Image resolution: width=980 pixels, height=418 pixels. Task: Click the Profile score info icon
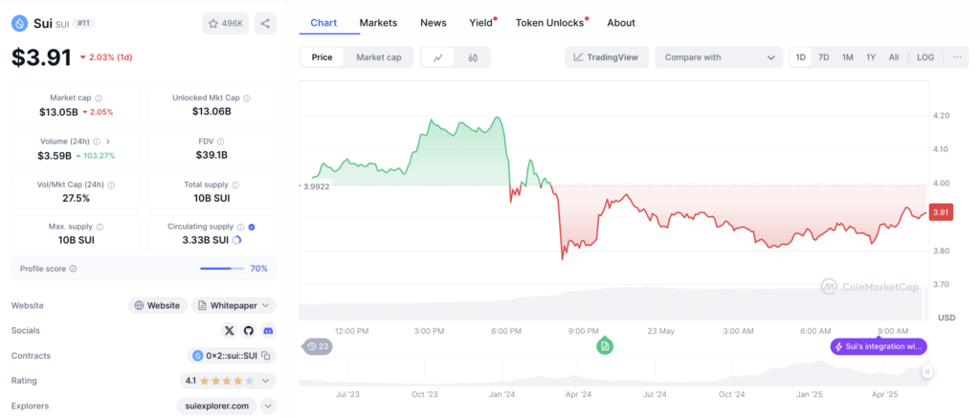(73, 269)
